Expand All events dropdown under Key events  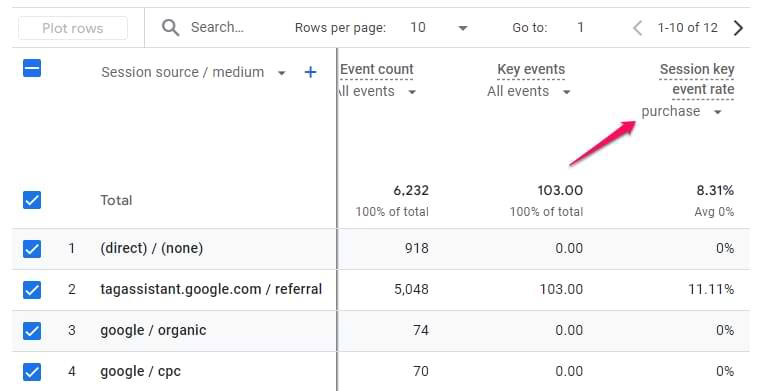tap(529, 91)
